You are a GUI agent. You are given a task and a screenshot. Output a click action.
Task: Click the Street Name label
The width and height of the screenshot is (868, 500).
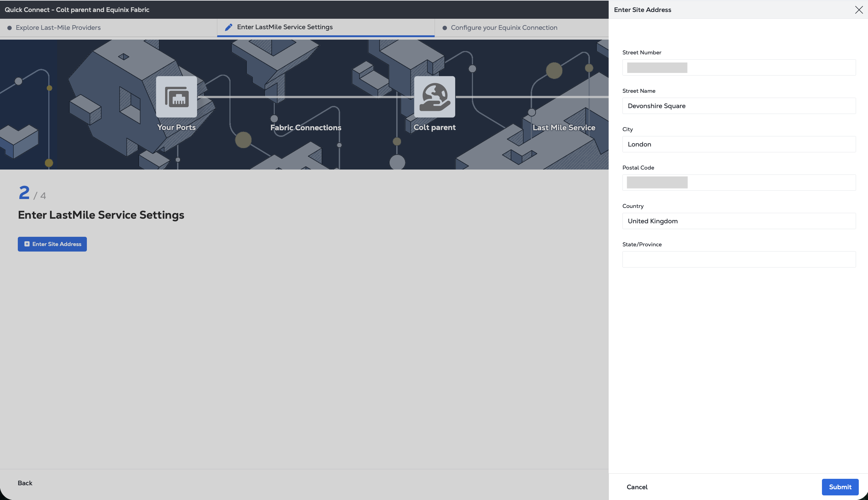[638, 91]
